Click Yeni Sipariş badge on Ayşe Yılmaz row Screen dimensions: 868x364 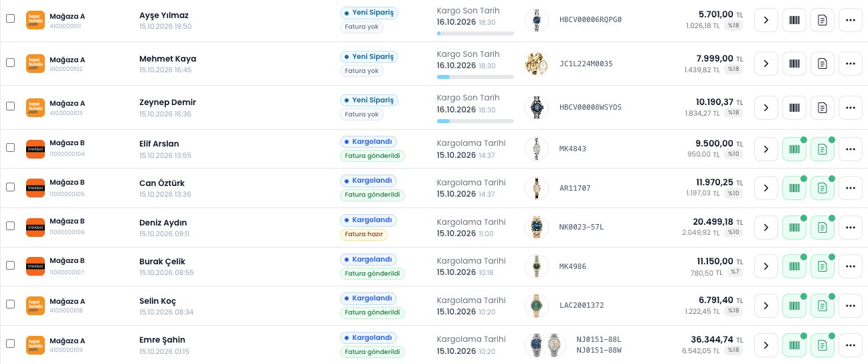click(x=369, y=13)
